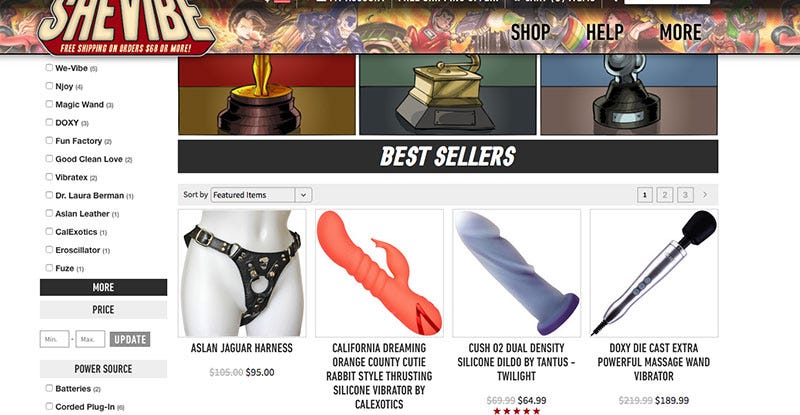Open the Aslan Jaguar Harness image
This screenshot has height=415, width=800.
(242, 273)
